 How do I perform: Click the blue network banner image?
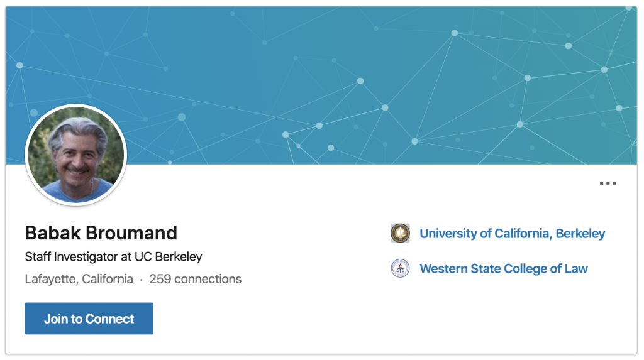pyautogui.click(x=377, y=82)
